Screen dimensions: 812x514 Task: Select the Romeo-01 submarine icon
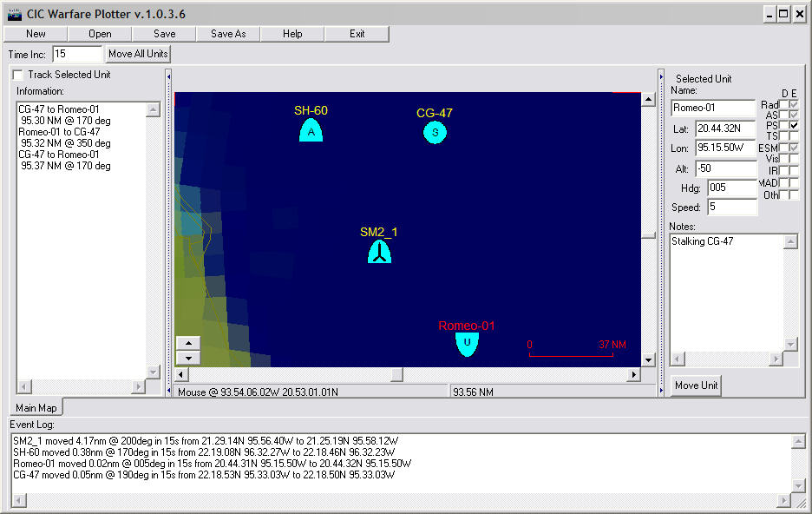467,344
